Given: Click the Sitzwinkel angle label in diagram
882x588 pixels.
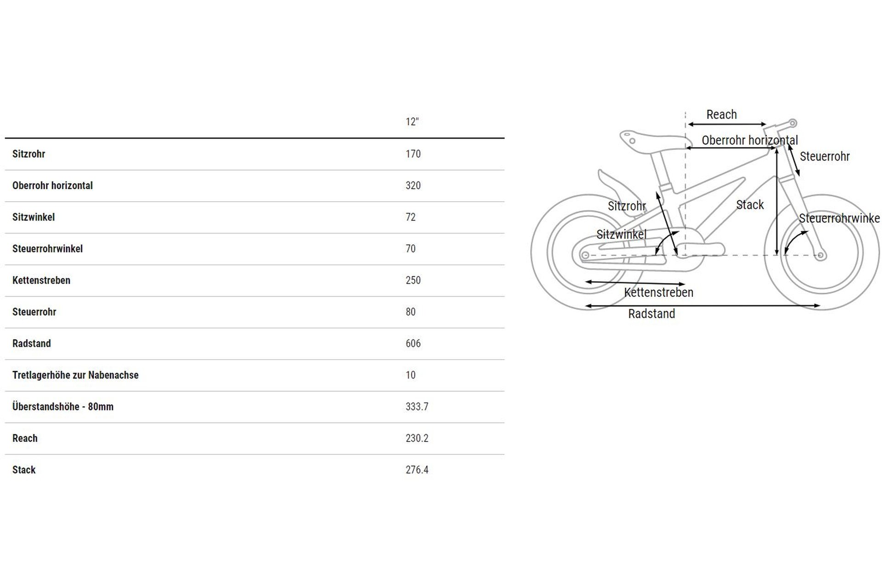Looking at the screenshot, I should (x=621, y=234).
